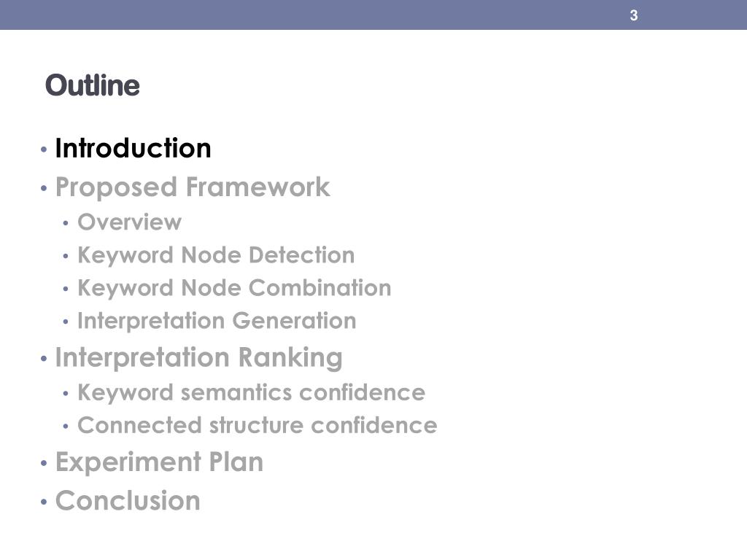Screen dimensions: 747x560
Task: Click the bullet dot before Overview
Action: 66,223
